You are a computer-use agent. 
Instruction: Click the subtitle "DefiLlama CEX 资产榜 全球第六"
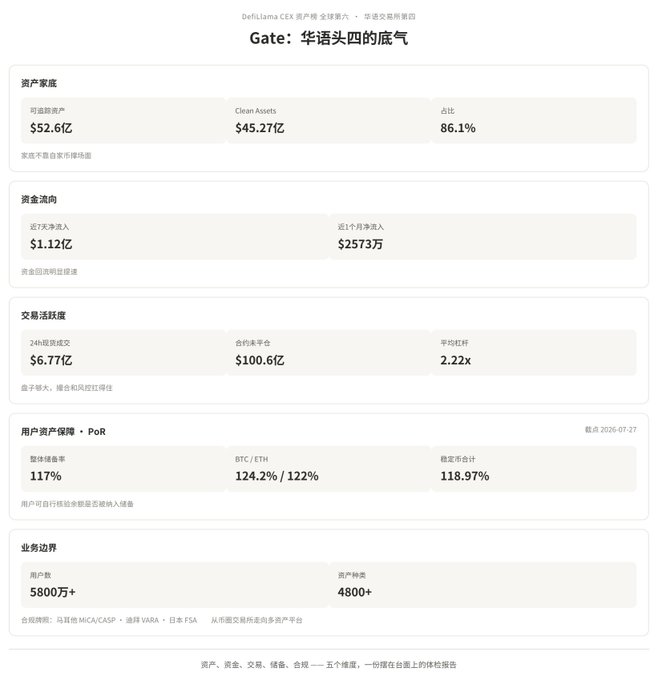click(x=295, y=16)
